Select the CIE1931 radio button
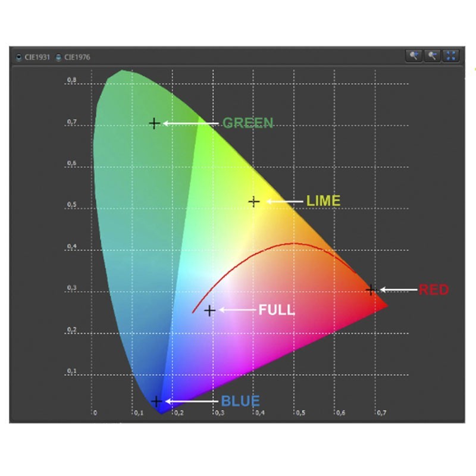 pos(19,57)
